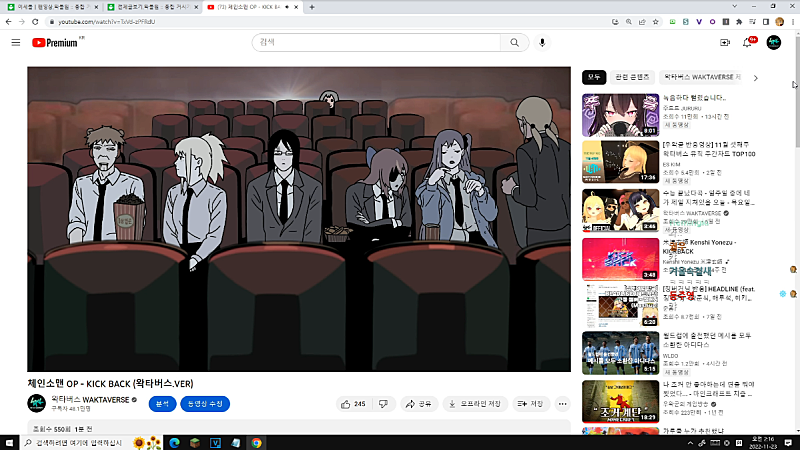Select the '관련 콘텐츠' filter chip
The width and height of the screenshot is (800, 450).
pyautogui.click(x=632, y=77)
